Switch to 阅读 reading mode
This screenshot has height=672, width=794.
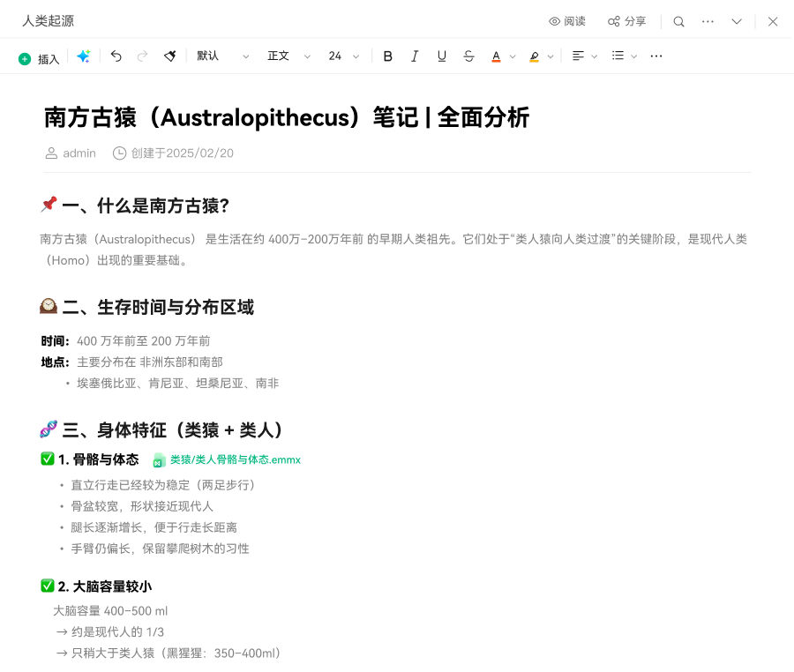point(566,22)
